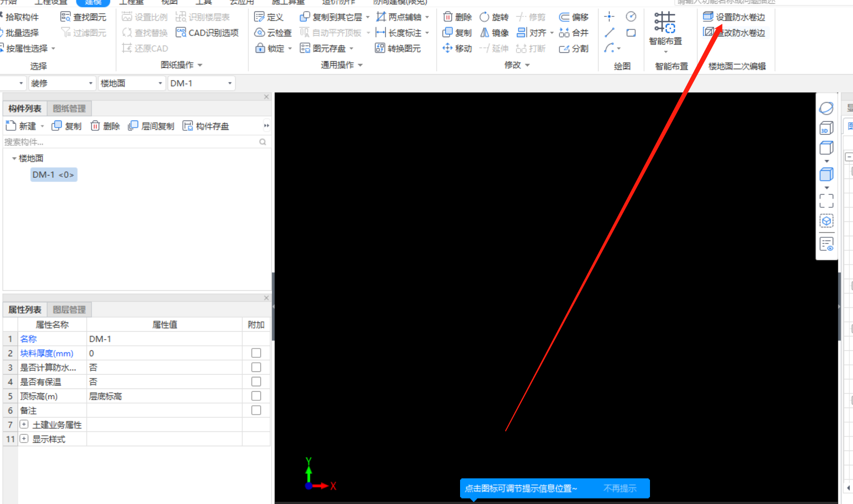Click the toolbar overflow arrow beside 构件存盘

pos(266,125)
